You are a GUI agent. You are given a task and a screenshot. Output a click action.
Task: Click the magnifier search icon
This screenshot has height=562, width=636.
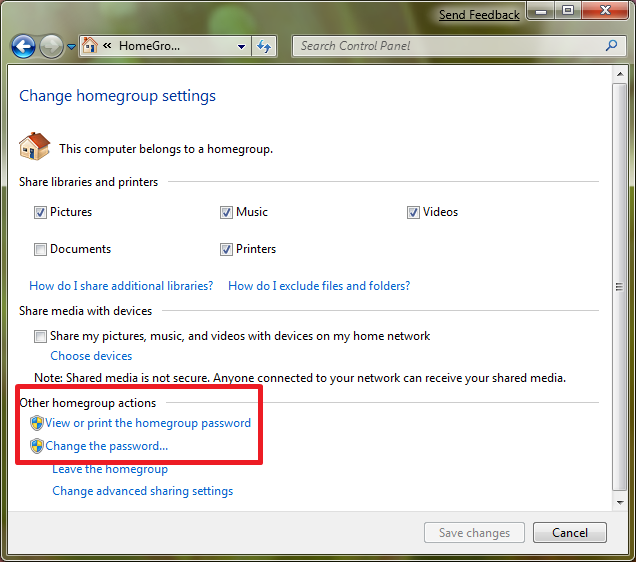611,45
